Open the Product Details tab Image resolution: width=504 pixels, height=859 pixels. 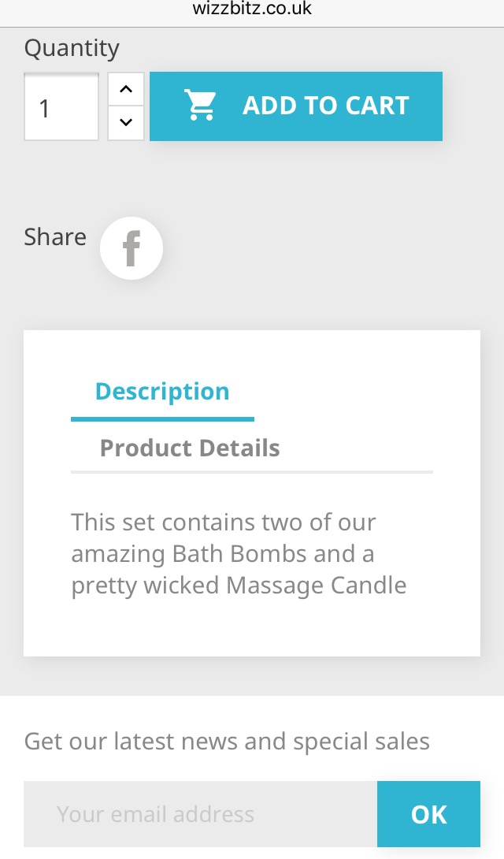[190, 448]
